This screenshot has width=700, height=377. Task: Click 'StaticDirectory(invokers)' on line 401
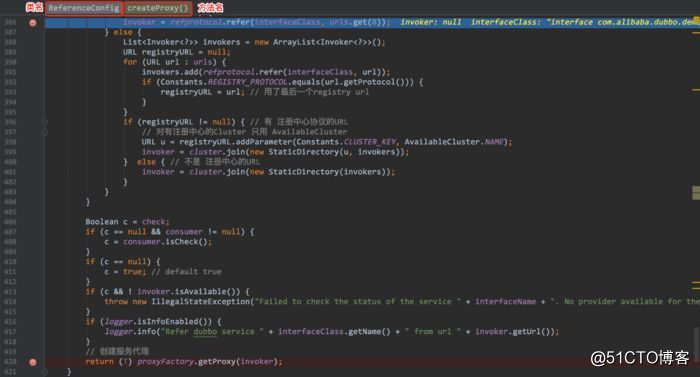327,172
